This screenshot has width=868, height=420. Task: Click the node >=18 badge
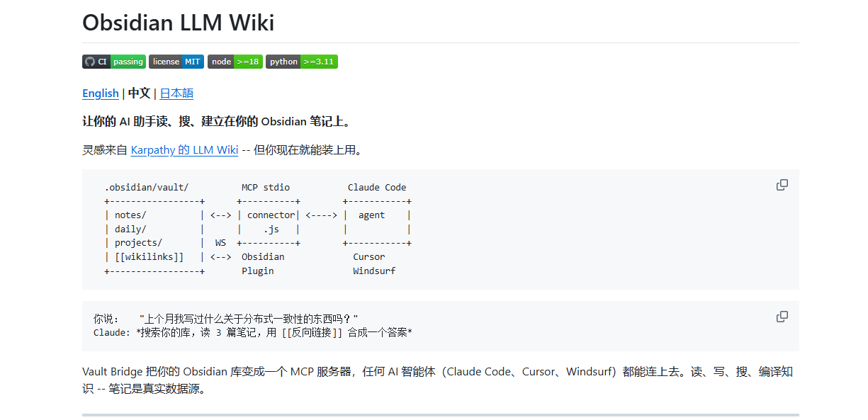point(235,62)
